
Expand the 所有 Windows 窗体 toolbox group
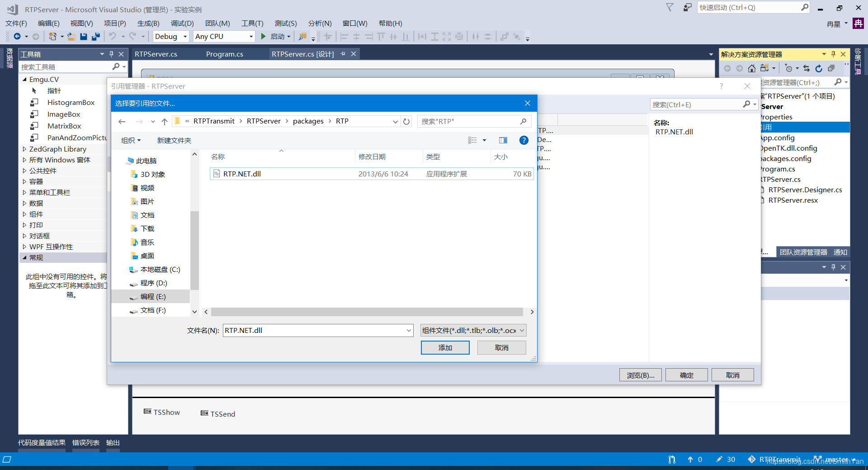24,160
